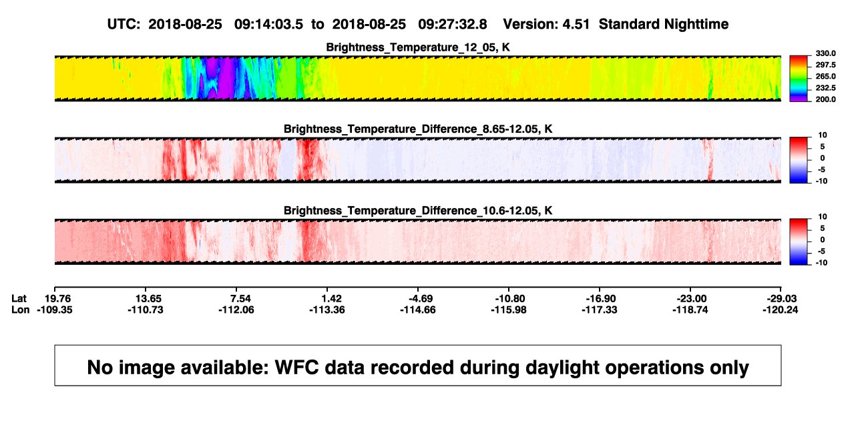The width and height of the screenshot is (868, 445).
Task: Click the latitude value -23.00
Action: [692, 298]
